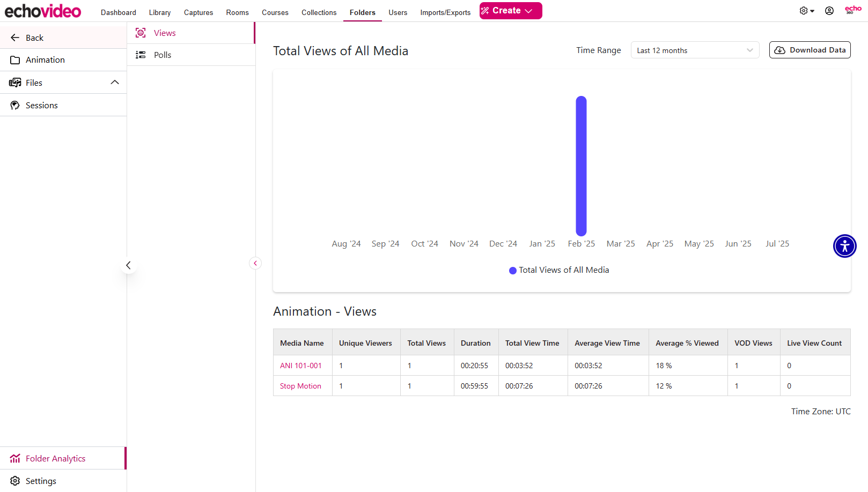Toggle the Total Views legend dot
The height and width of the screenshot is (492, 868).
(x=513, y=271)
